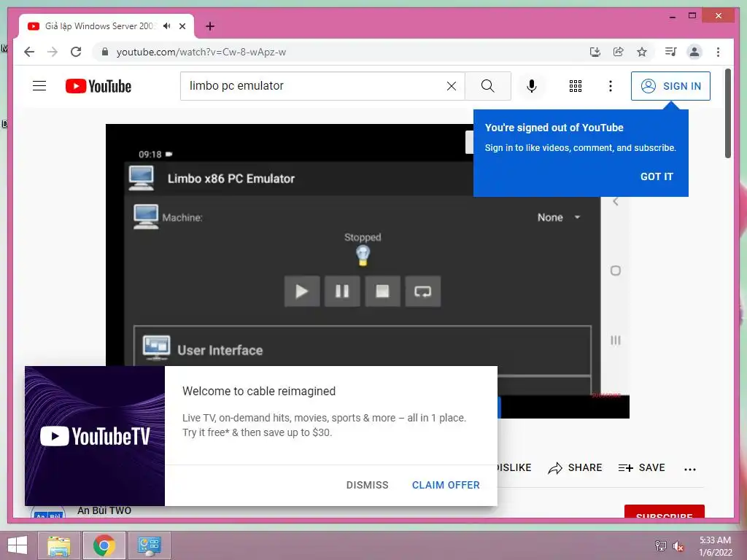Click the lightbulb Stopped status icon
The width and height of the screenshot is (747, 560).
(363, 256)
